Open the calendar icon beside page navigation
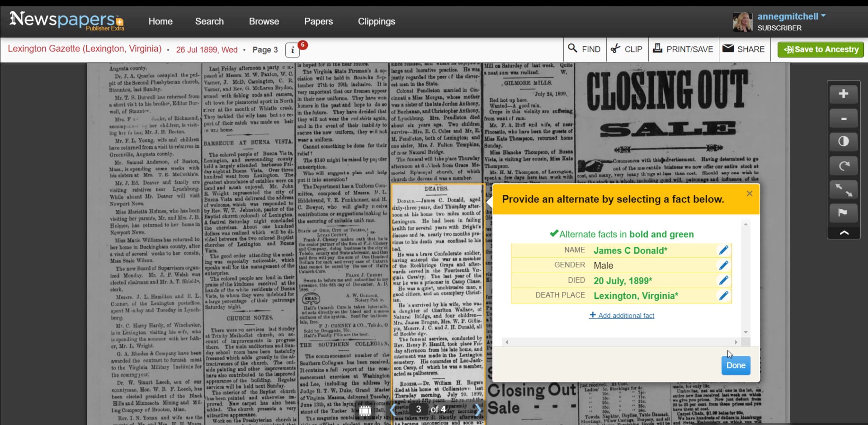The width and height of the screenshot is (868, 425). 365,410
